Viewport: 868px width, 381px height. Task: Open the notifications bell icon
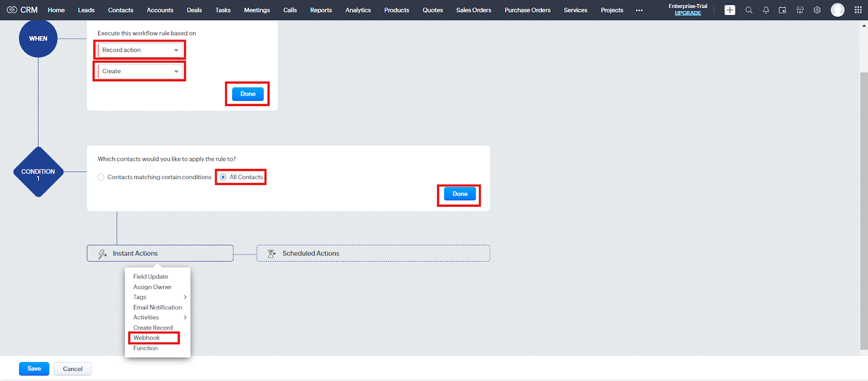[766, 10]
